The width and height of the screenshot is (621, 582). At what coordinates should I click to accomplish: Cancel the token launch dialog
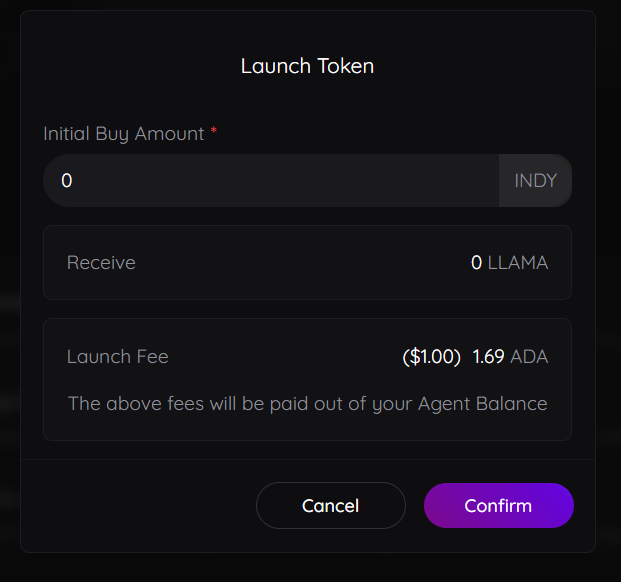330,505
